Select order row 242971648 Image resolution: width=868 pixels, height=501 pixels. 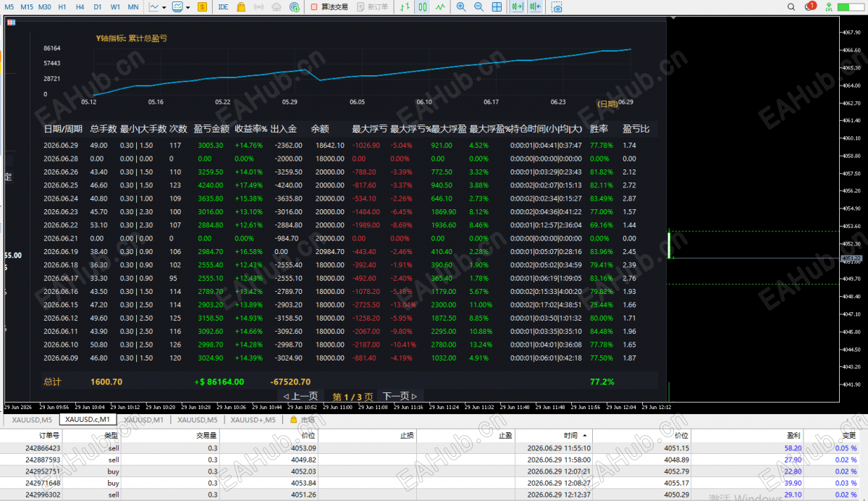tap(429, 483)
